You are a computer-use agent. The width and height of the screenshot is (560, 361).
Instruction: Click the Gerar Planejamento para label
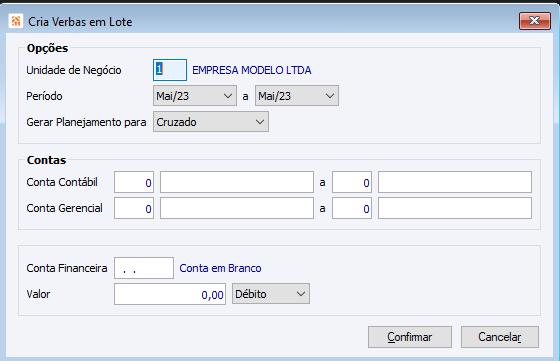(x=86, y=122)
